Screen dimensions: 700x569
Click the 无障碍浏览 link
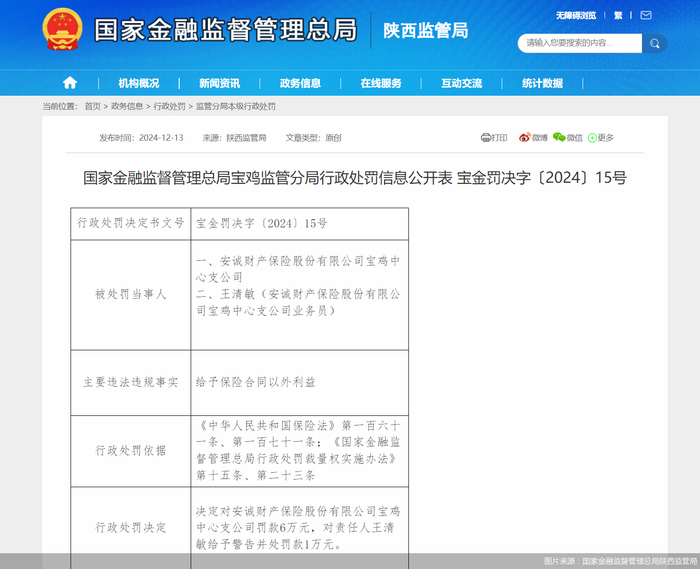[576, 16]
